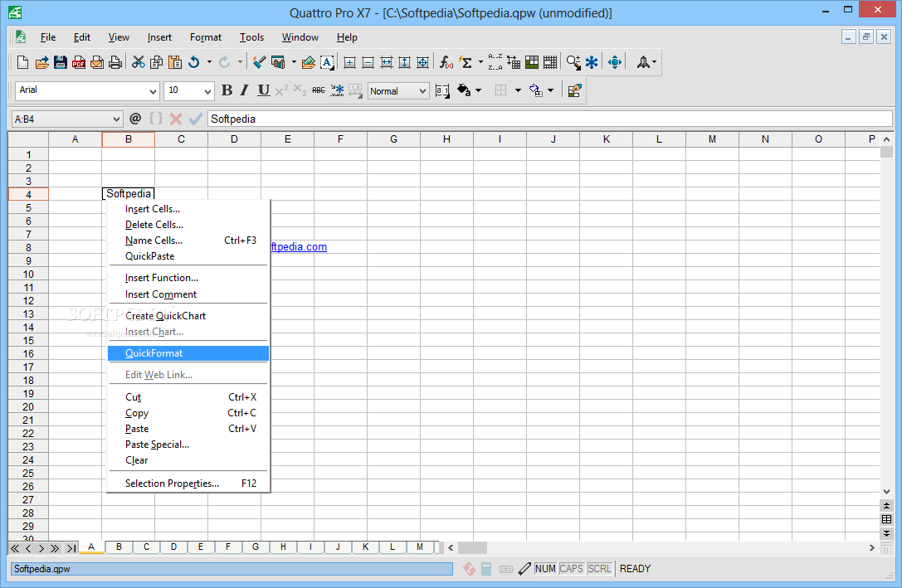Expand the chart type dropdown arrow
The image size is (902, 588).
(294, 62)
